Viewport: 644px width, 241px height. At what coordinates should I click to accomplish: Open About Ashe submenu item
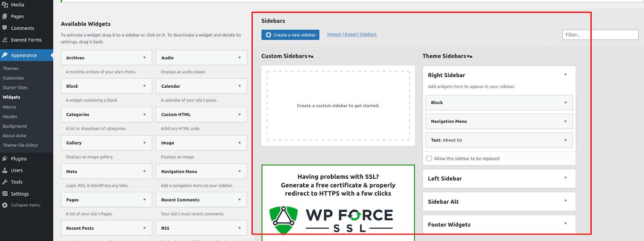point(15,136)
